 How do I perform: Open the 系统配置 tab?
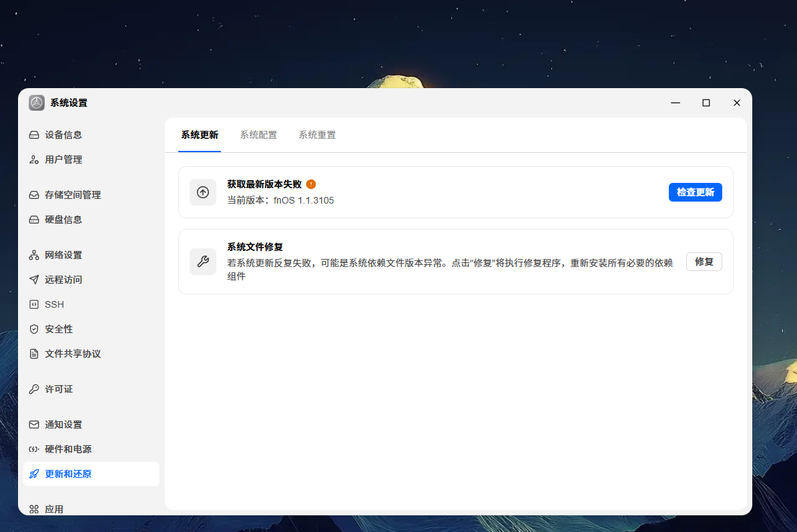(x=258, y=135)
